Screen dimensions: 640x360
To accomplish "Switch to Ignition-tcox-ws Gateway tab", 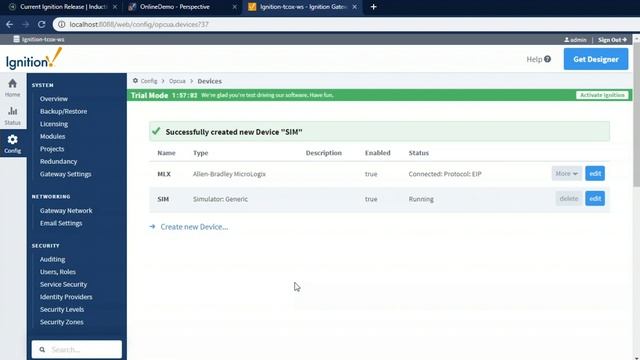I will 302,7.
